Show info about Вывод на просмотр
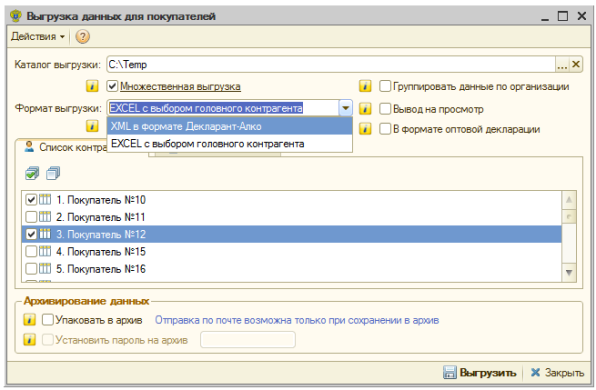Screen dimensions: 596x390 (x=365, y=109)
